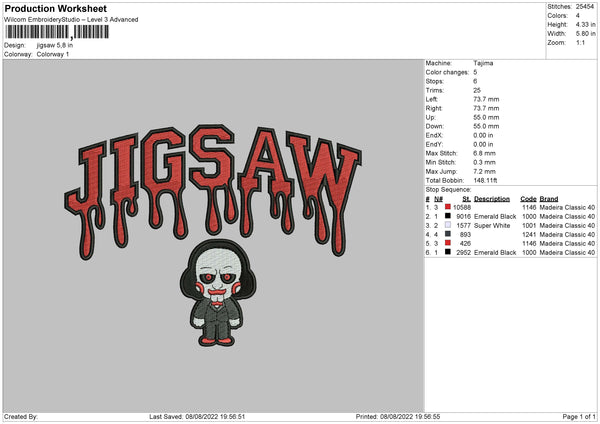Click the 'Production Worksheet' heading
Image resolution: width=600 pixels, height=424 pixels.
click(56, 8)
